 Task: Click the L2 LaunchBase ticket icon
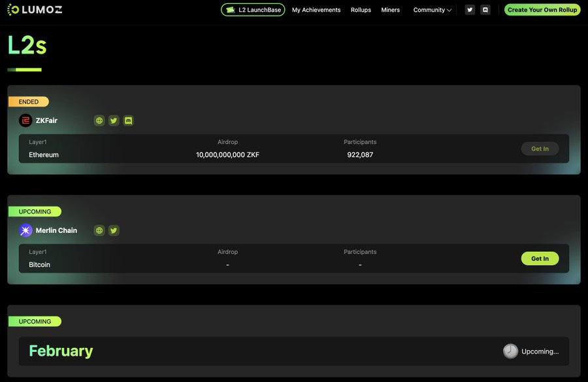click(x=230, y=10)
